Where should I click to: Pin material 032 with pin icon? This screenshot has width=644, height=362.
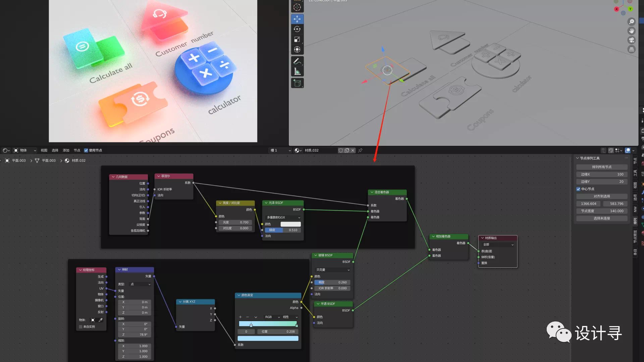pyautogui.click(x=360, y=150)
